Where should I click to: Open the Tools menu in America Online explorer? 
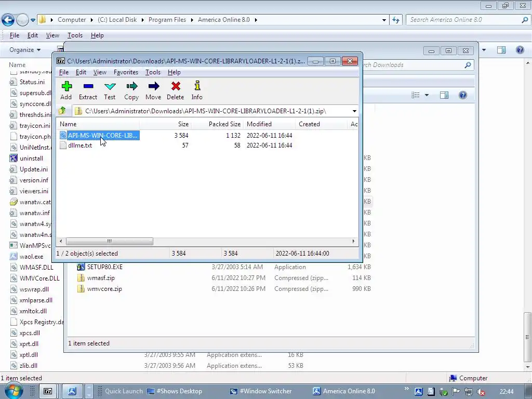pos(75,35)
